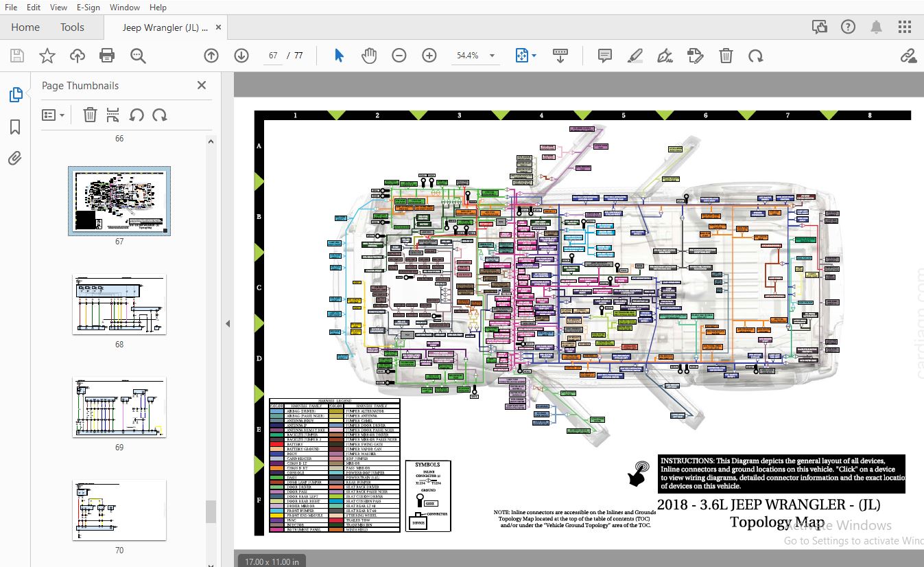Viewport: 924px width, 567px height.
Task: Select the page 67 thumbnail
Action: click(x=119, y=200)
